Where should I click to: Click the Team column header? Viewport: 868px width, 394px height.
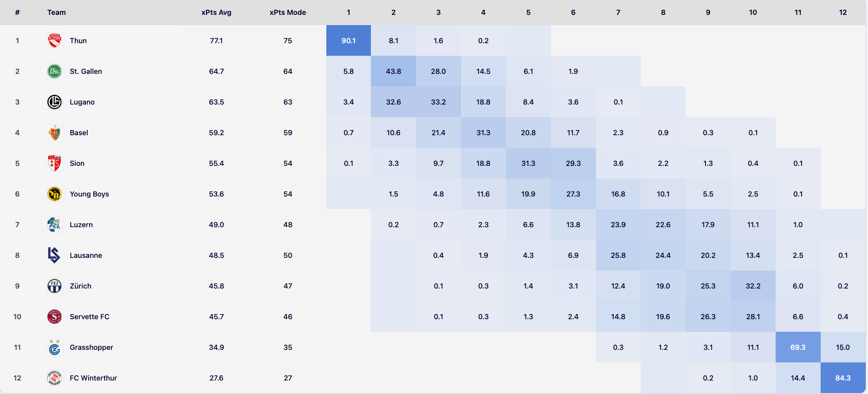57,13
